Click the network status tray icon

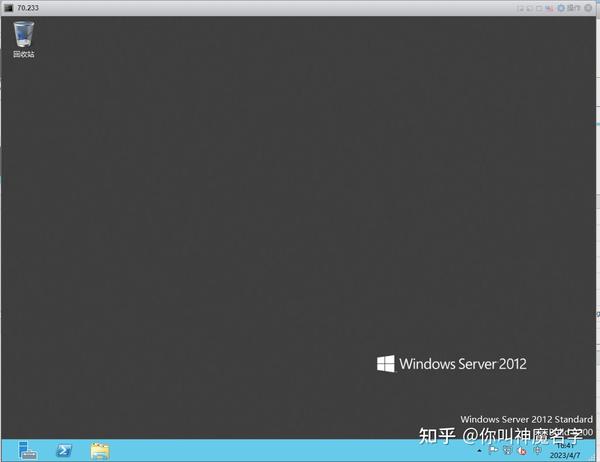(508, 451)
